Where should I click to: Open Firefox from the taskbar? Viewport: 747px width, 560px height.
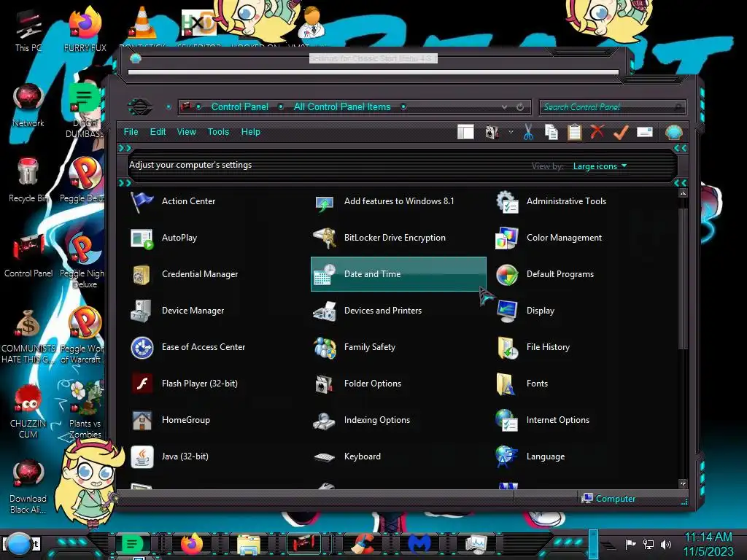[192, 544]
